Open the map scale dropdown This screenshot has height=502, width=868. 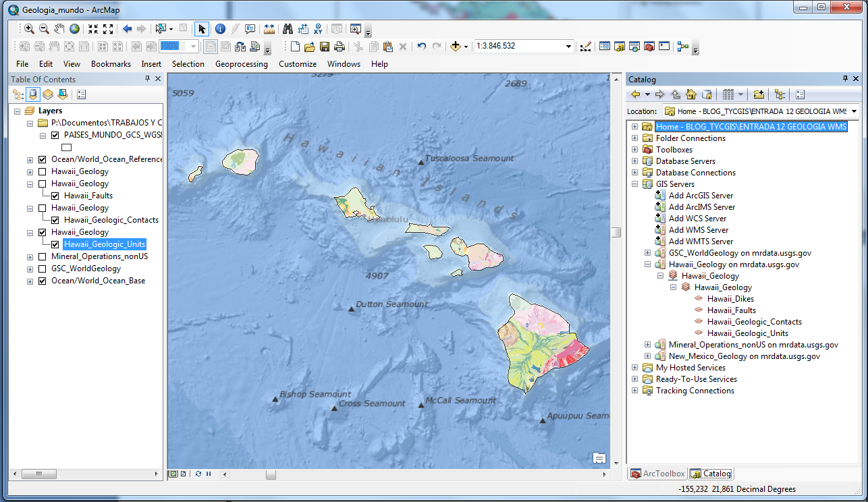(569, 47)
